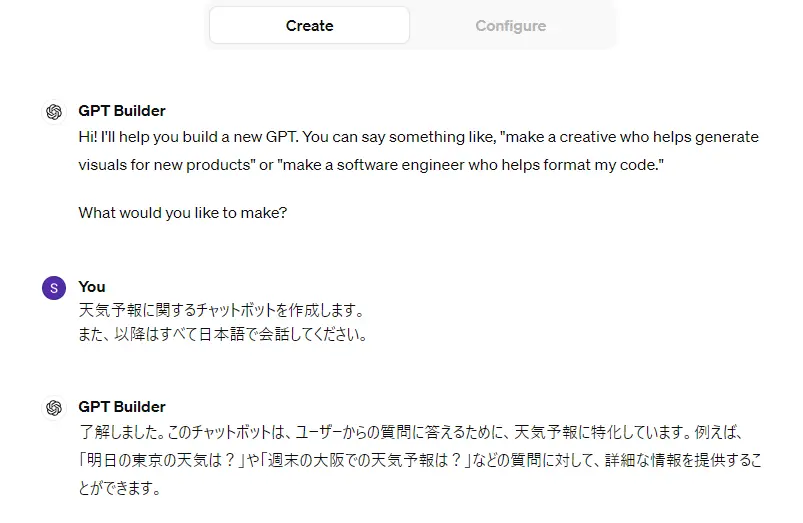Click the GPT Builder logo beside the English greeting
The width and height of the screenshot is (803, 523).
click(54, 112)
